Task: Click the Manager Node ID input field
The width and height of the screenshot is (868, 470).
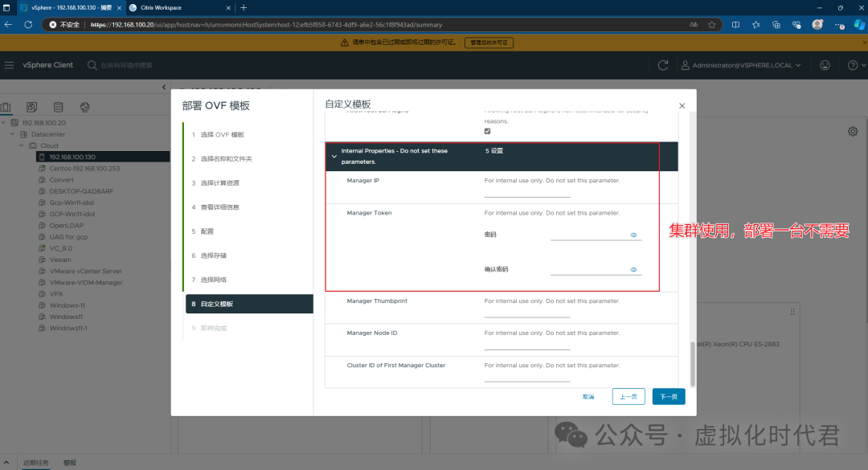Action: coord(527,345)
